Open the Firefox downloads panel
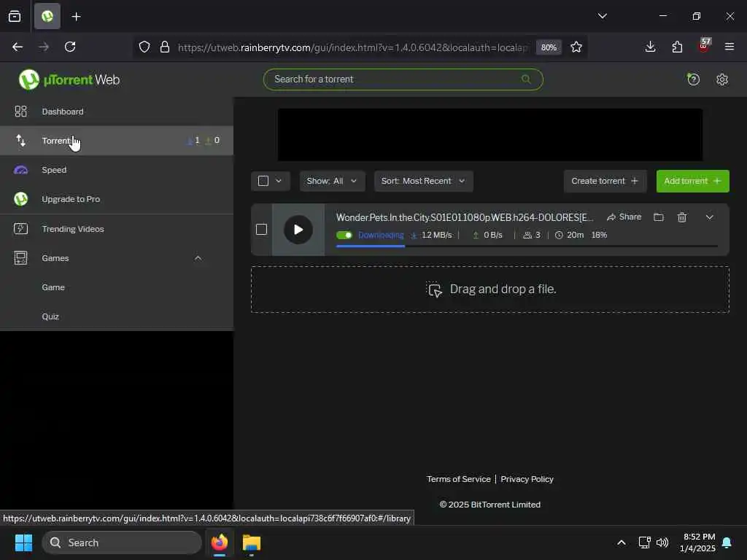This screenshot has height=560, width=747. click(650, 47)
